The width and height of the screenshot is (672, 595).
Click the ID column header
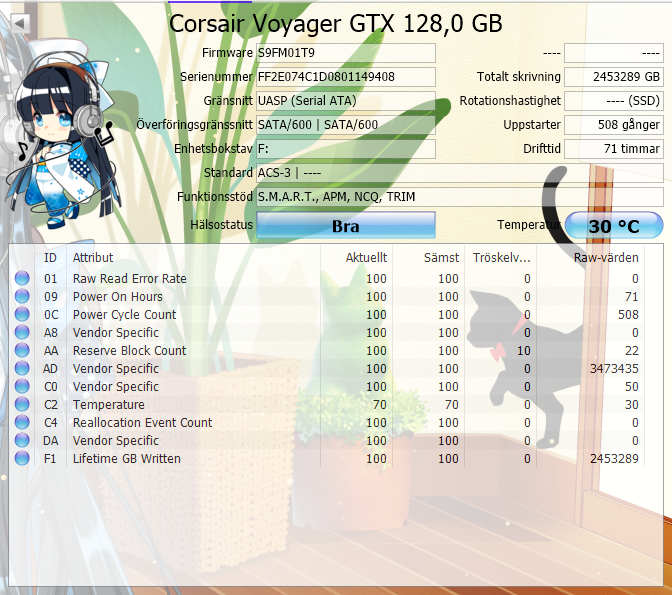(x=51, y=258)
